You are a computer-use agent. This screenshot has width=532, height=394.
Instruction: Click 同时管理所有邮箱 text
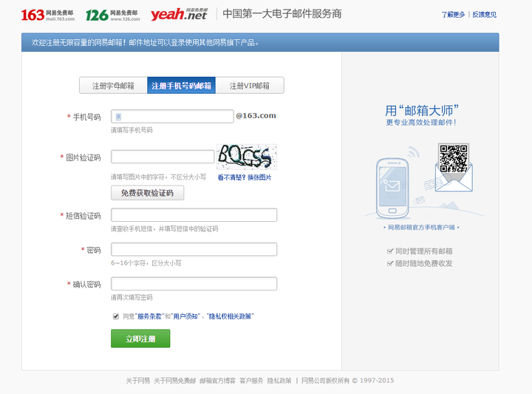pos(424,251)
